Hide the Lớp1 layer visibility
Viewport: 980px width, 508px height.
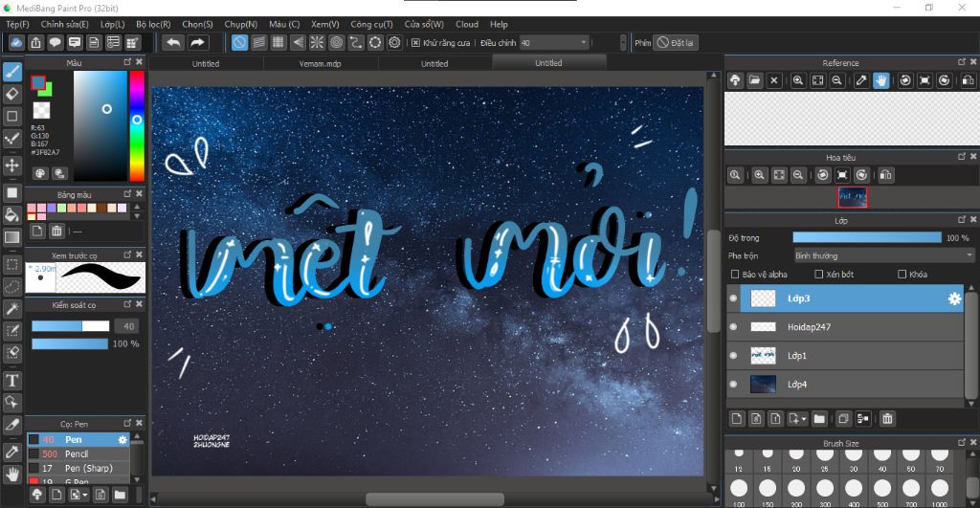tap(733, 356)
